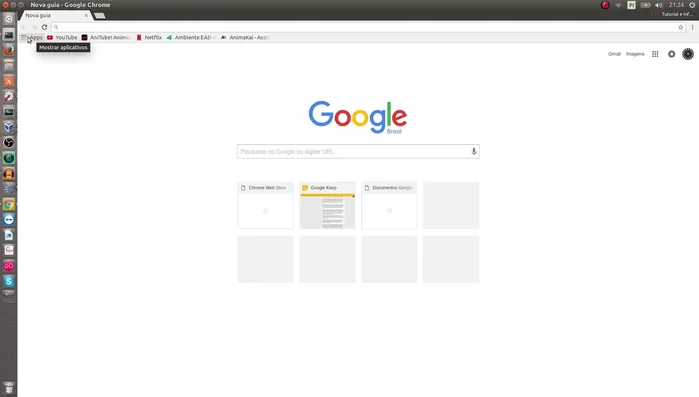Open the volume indicator in top panel

(659, 5)
